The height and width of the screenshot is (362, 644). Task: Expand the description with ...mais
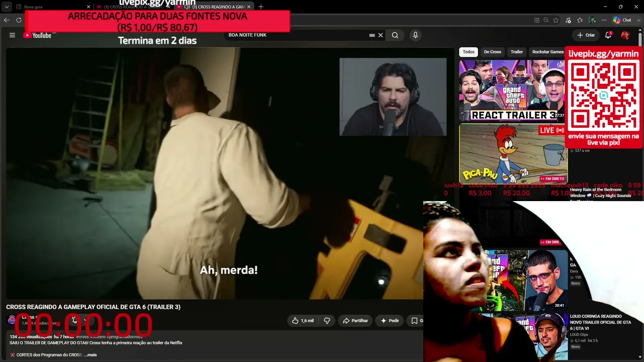click(x=91, y=355)
